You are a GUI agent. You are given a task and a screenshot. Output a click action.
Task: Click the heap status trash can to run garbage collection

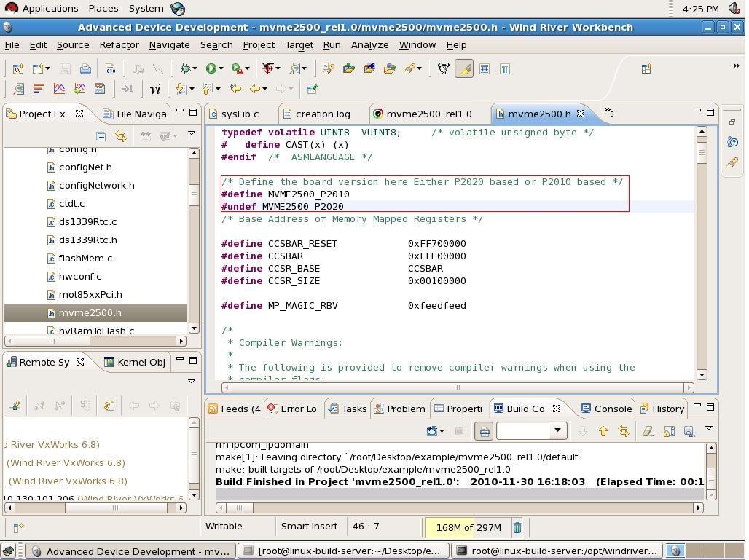click(517, 527)
